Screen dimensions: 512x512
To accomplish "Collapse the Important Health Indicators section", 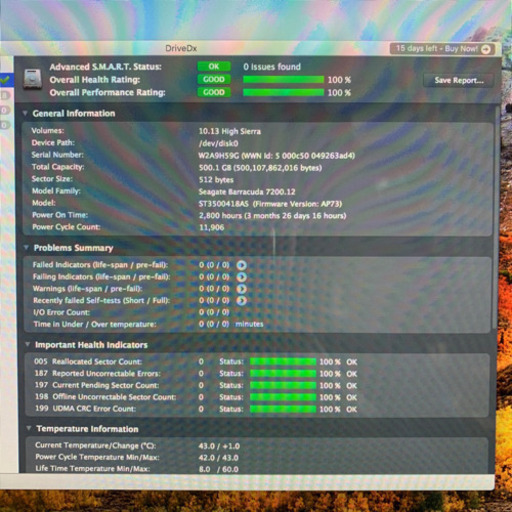I will click(x=28, y=344).
